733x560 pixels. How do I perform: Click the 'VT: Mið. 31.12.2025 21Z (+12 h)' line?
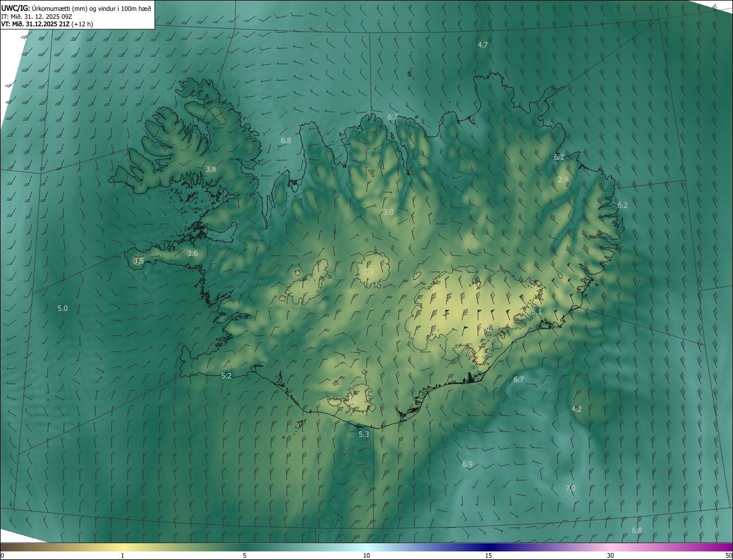coord(47,24)
